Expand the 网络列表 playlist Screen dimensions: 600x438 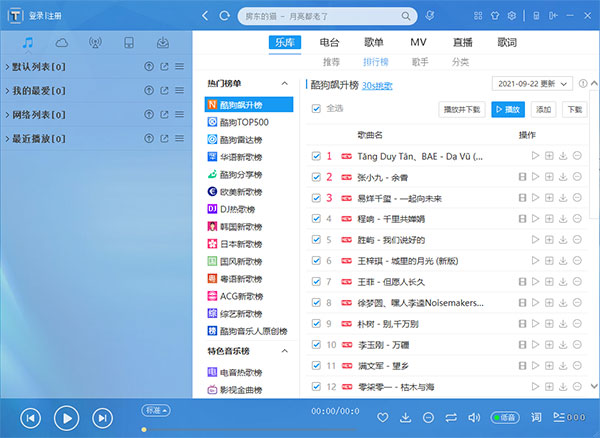[x=7, y=115]
